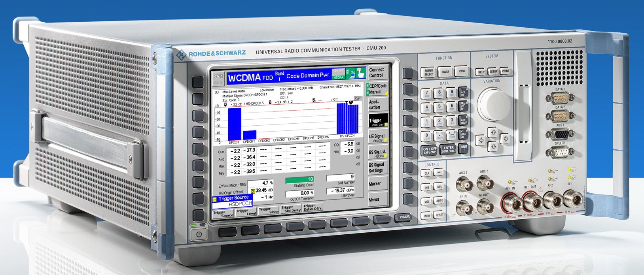
Task: Select the Trigger Level bottom tab
Action: pos(246,212)
